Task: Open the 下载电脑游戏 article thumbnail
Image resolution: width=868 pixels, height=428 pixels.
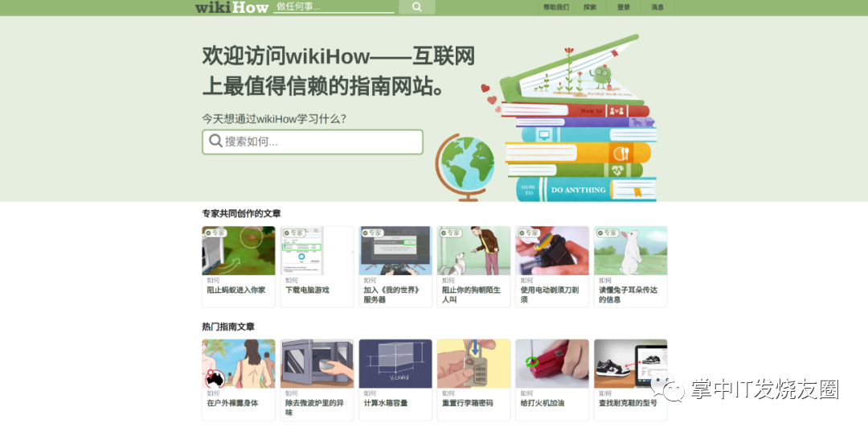Action: [317, 250]
